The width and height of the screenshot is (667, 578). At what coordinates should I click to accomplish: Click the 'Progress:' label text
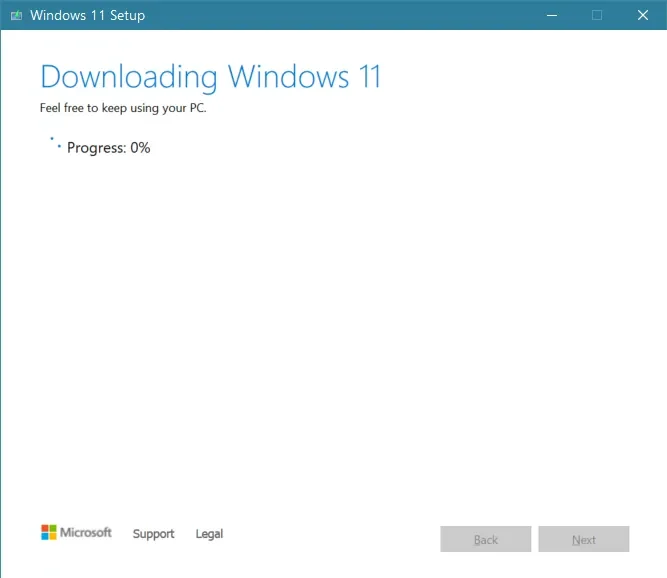coord(96,148)
